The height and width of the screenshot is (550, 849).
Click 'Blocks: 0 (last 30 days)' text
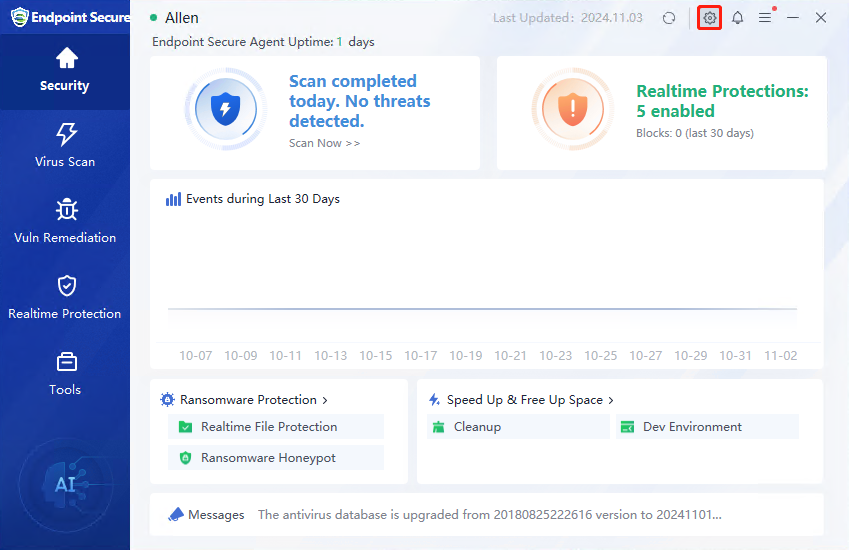tap(695, 133)
